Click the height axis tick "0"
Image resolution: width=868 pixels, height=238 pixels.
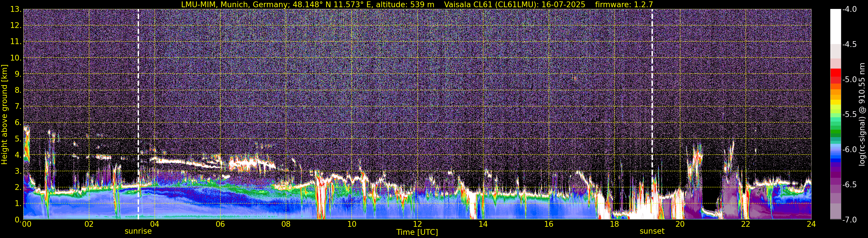(18, 220)
